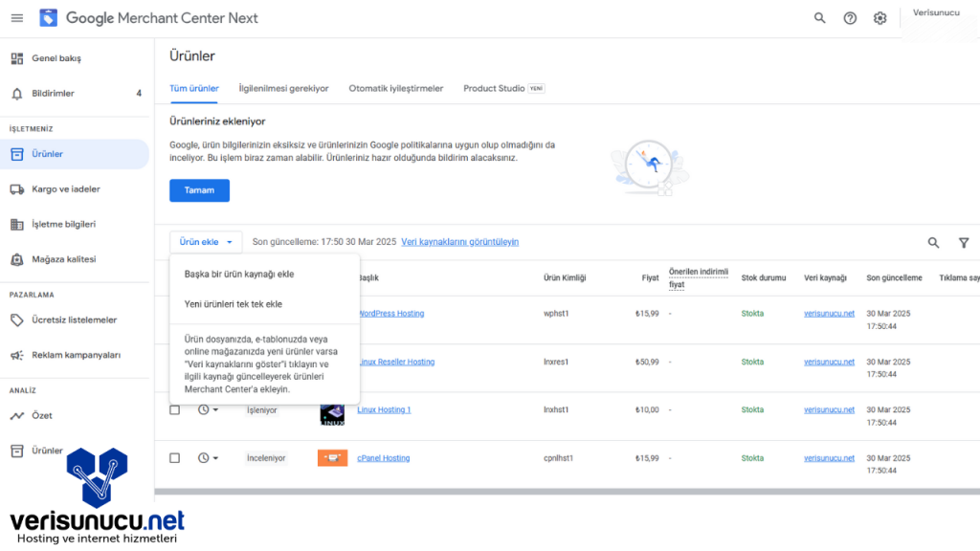This screenshot has height=551, width=980.
Task: Click the clock status icon for Linux Hosting 1
Action: pos(203,409)
